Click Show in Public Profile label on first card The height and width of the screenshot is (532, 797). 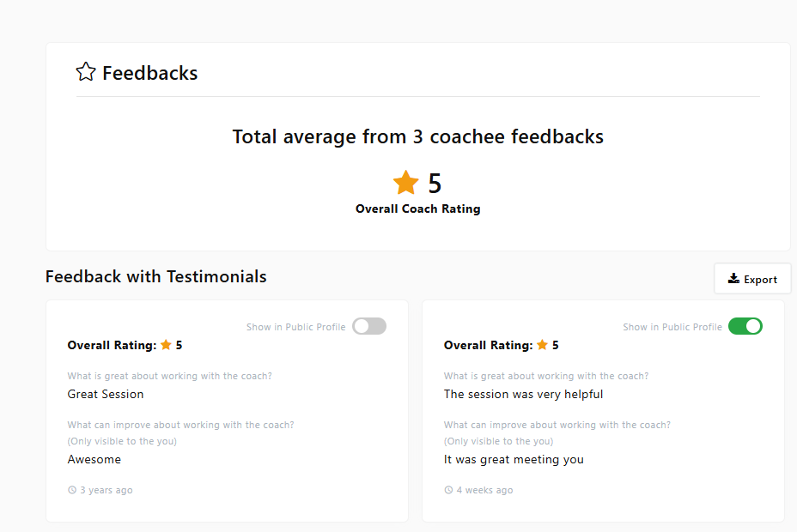(x=295, y=327)
